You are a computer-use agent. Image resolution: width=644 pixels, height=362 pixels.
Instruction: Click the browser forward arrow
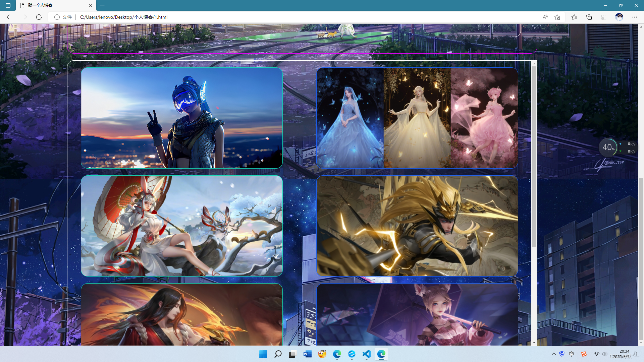(24, 17)
